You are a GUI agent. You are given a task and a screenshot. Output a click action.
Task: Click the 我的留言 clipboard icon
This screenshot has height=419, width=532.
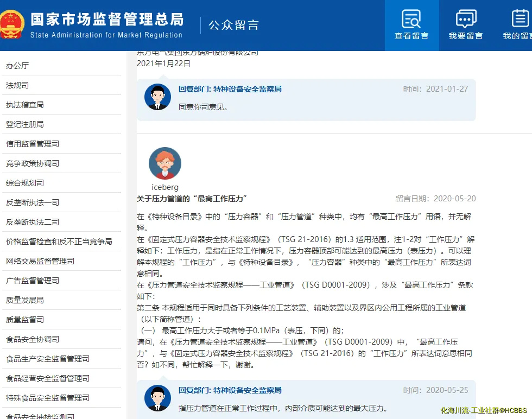click(520, 19)
